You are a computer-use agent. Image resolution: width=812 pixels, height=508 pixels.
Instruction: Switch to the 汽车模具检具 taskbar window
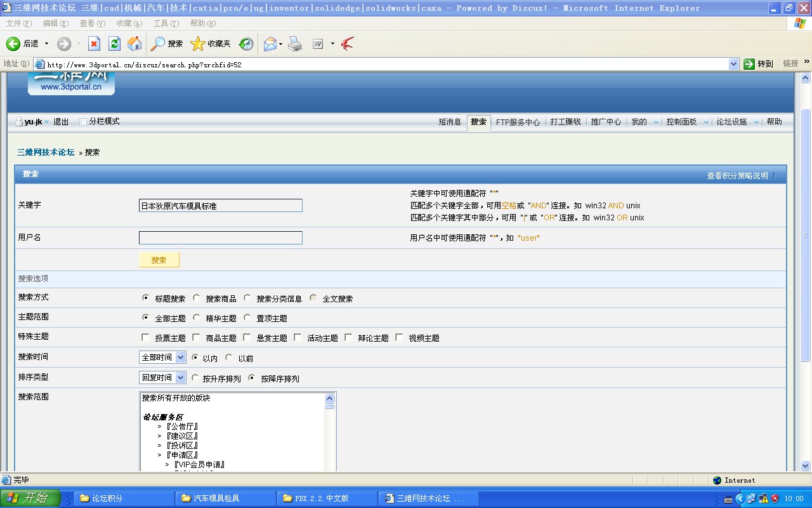226,498
